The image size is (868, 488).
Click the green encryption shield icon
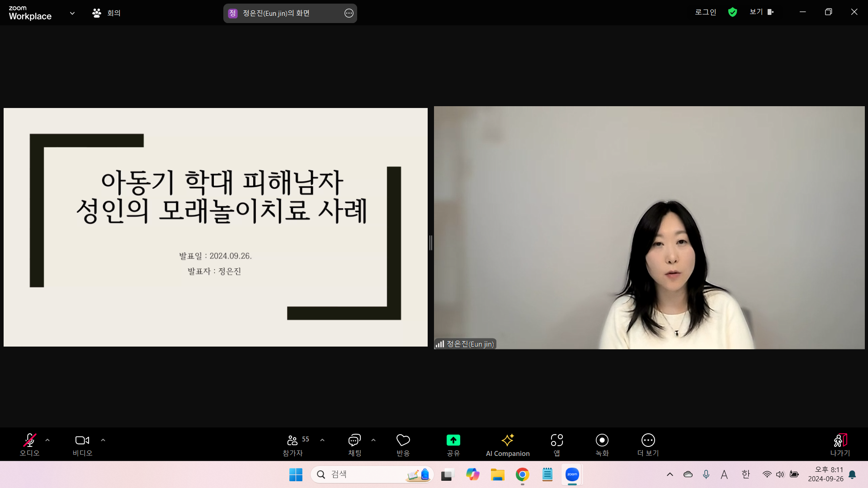click(x=733, y=12)
